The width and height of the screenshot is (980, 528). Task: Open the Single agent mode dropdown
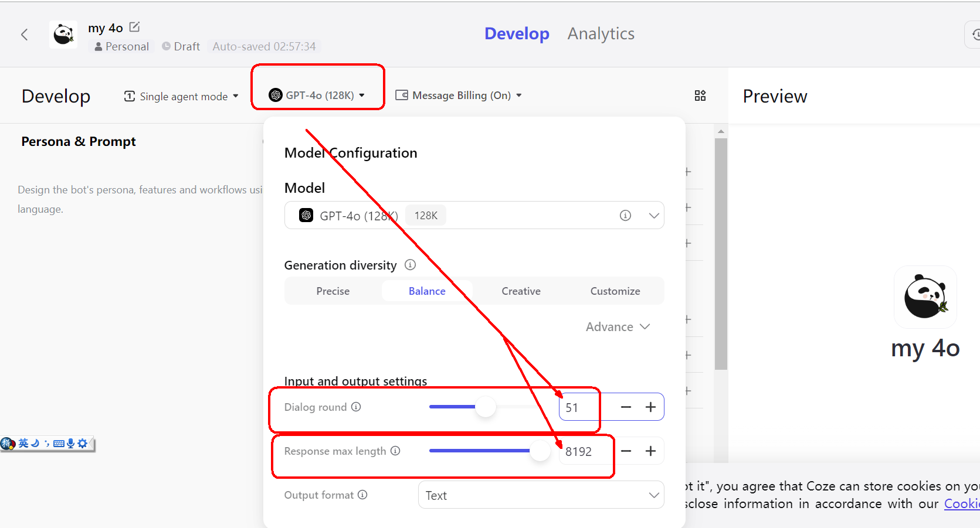[x=181, y=96]
